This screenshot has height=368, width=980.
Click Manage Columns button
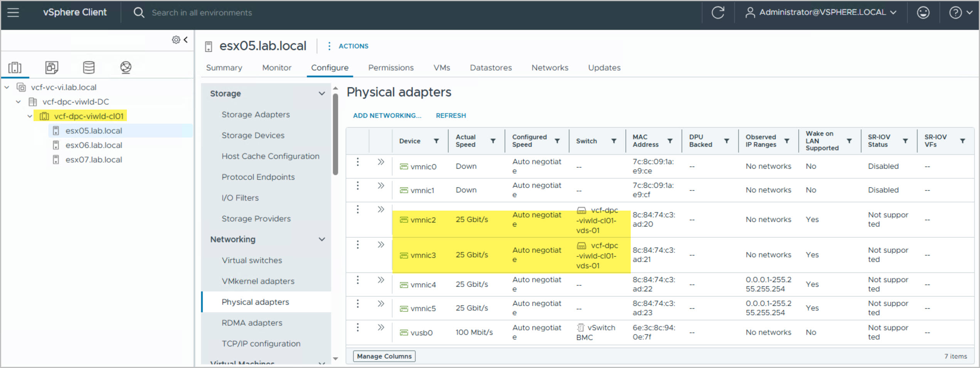384,356
